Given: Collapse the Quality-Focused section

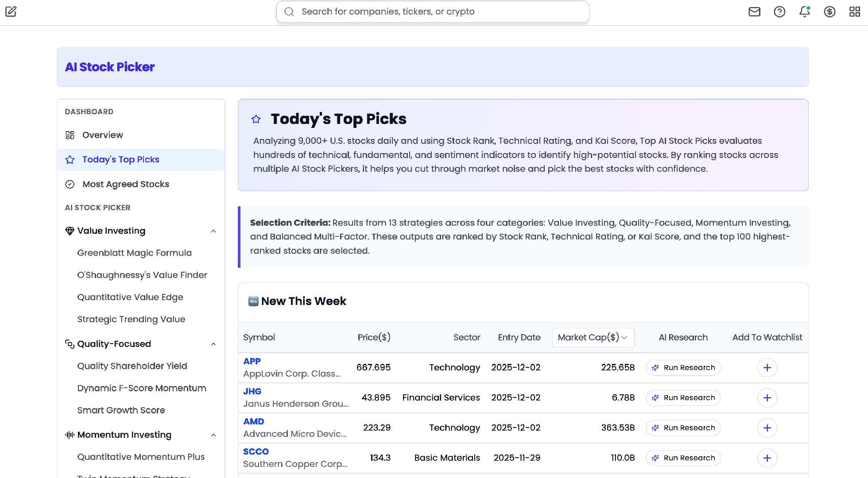Looking at the screenshot, I should [x=214, y=344].
